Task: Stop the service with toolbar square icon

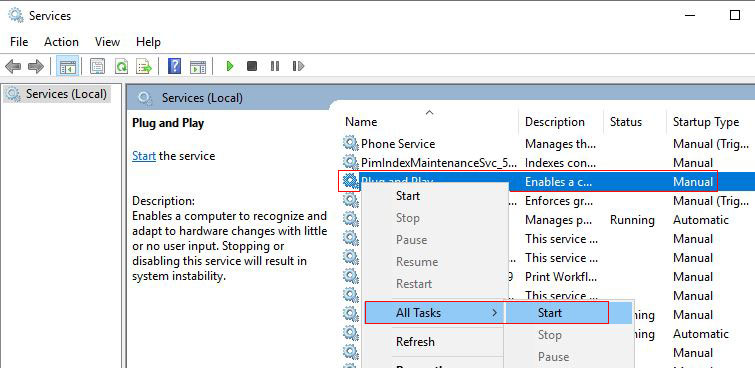Action: click(252, 66)
